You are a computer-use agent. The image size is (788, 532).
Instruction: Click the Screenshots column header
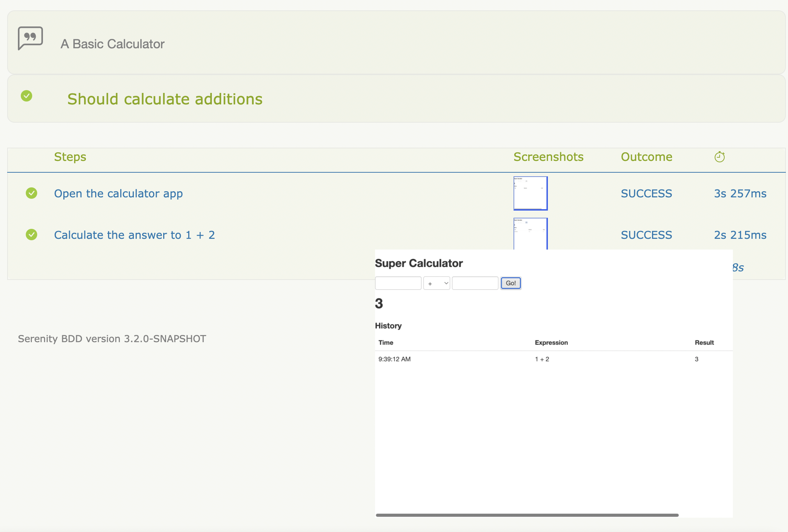point(548,157)
